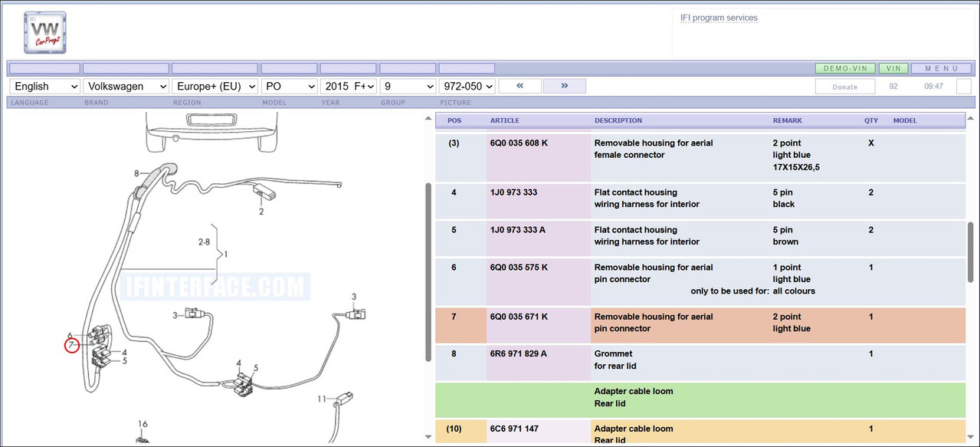Viewport: 980px width, 447px height.
Task: Click the green Adapter cable loom header row
Action: [700, 399]
